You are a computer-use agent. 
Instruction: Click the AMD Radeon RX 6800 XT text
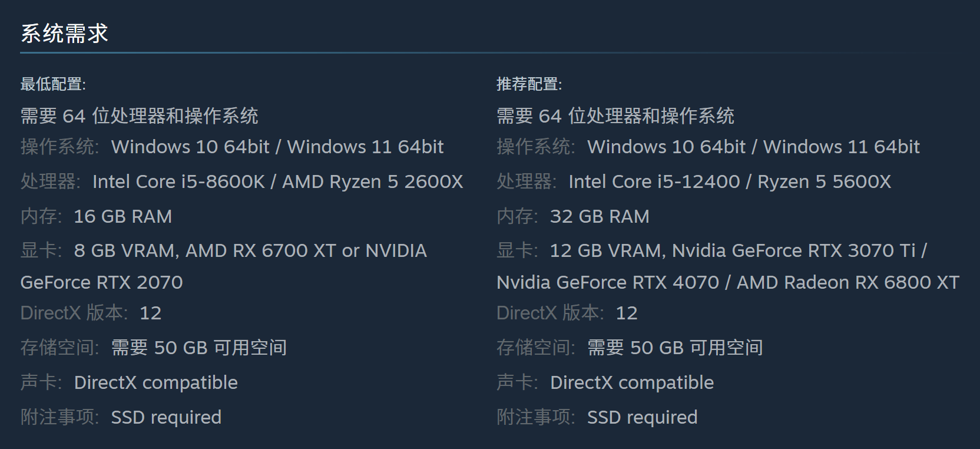[847, 282]
